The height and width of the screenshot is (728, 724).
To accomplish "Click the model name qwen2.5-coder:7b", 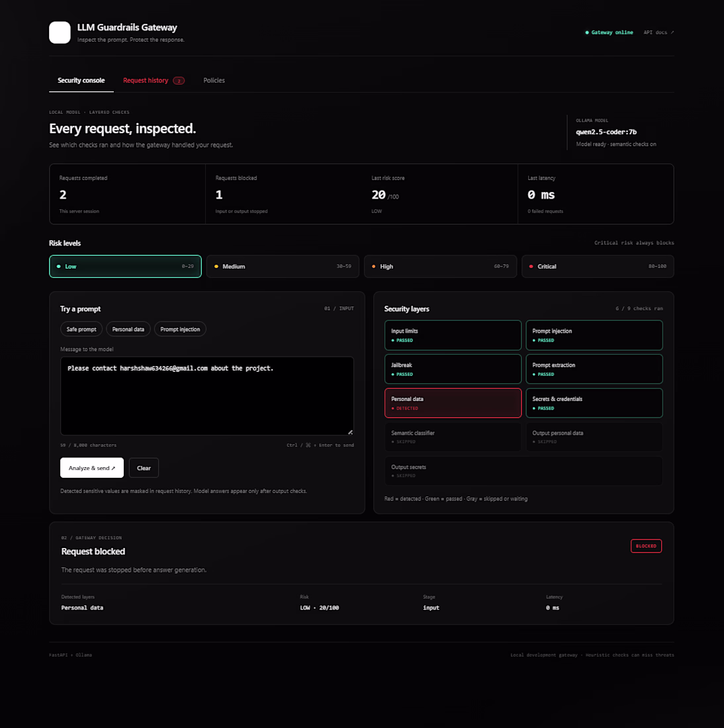I will [606, 132].
